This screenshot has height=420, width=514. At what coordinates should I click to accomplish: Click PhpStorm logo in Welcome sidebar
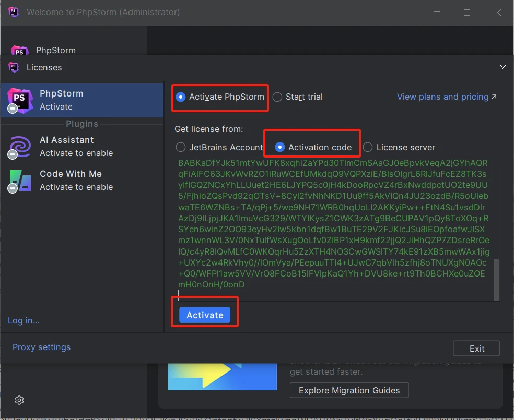click(x=20, y=51)
